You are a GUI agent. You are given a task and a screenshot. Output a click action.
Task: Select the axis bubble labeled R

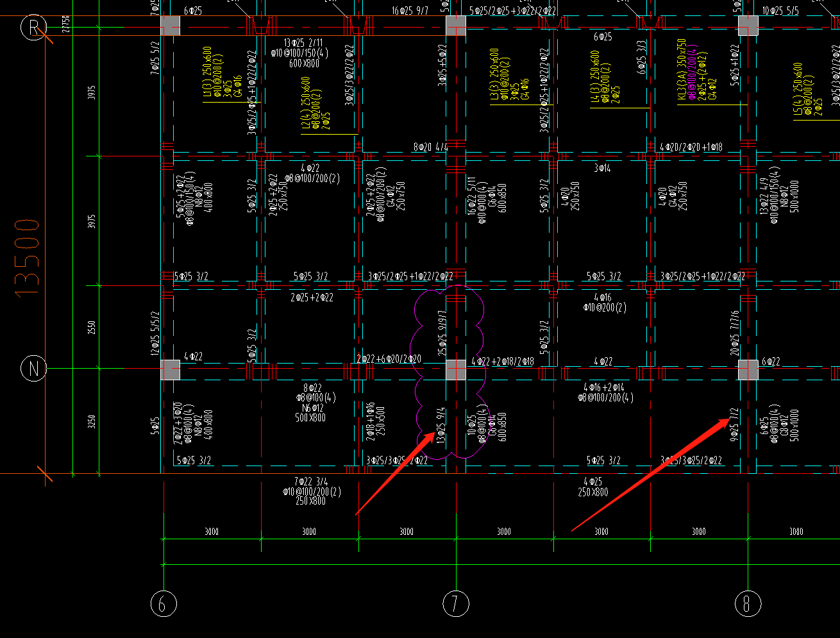click(33, 28)
